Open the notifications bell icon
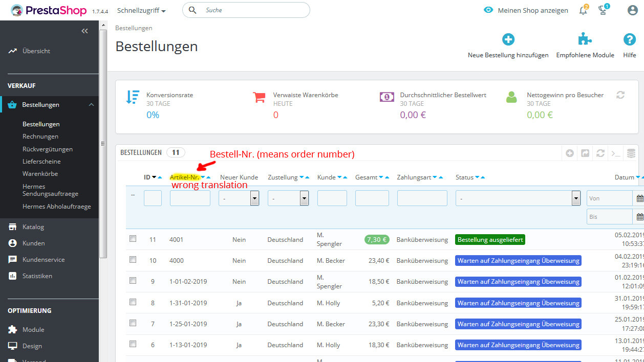 (x=583, y=10)
